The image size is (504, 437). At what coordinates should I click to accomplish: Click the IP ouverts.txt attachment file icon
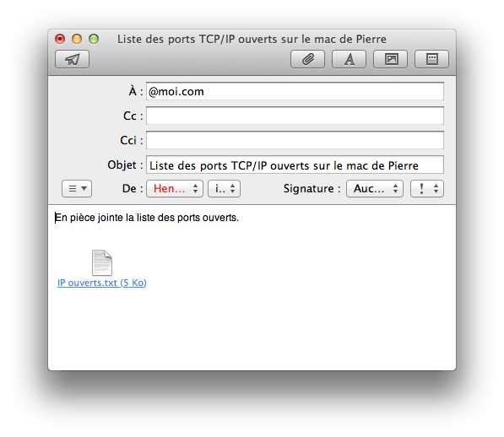point(102,262)
